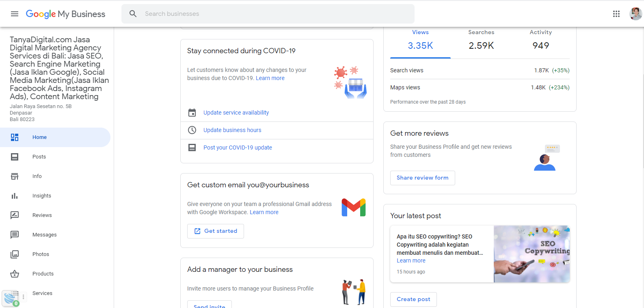Open the Posts section
Screen dimensions: 644x308
click(55, 157)
